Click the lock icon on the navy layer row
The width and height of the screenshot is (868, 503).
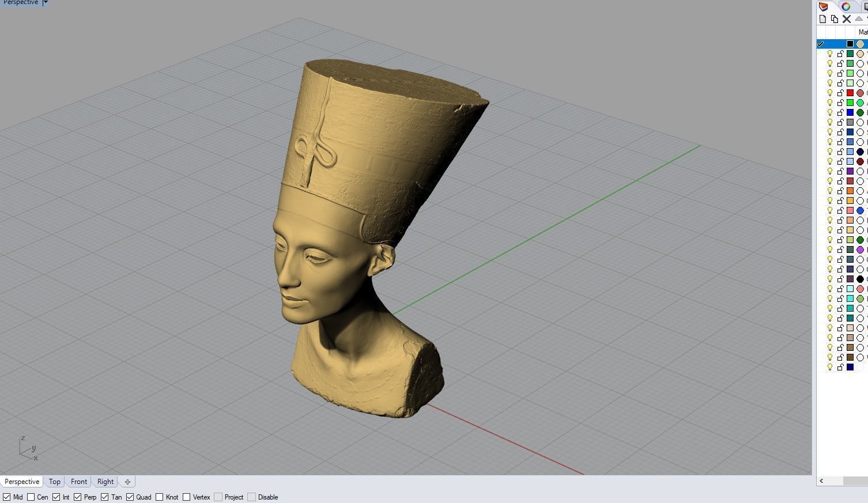point(840,367)
